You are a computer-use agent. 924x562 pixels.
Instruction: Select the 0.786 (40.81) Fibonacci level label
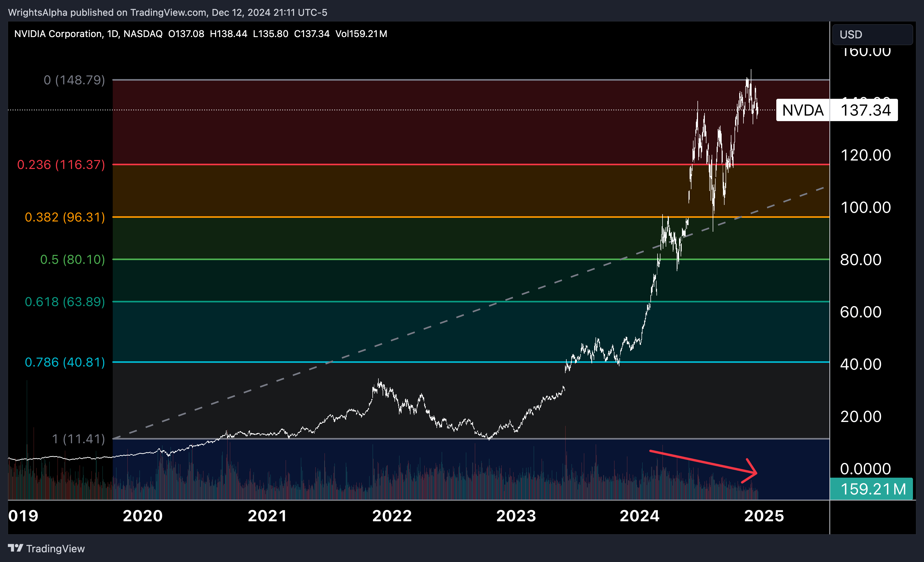pos(65,362)
